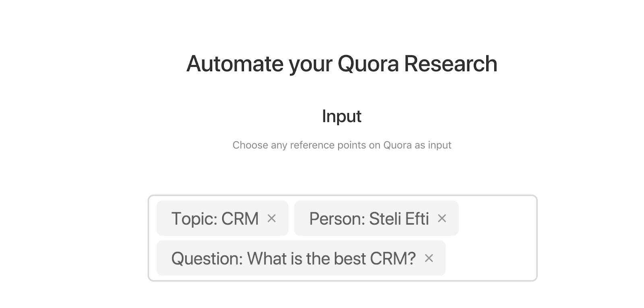Click the word "Research" in the title
This screenshot has width=644, height=308.
click(x=451, y=64)
